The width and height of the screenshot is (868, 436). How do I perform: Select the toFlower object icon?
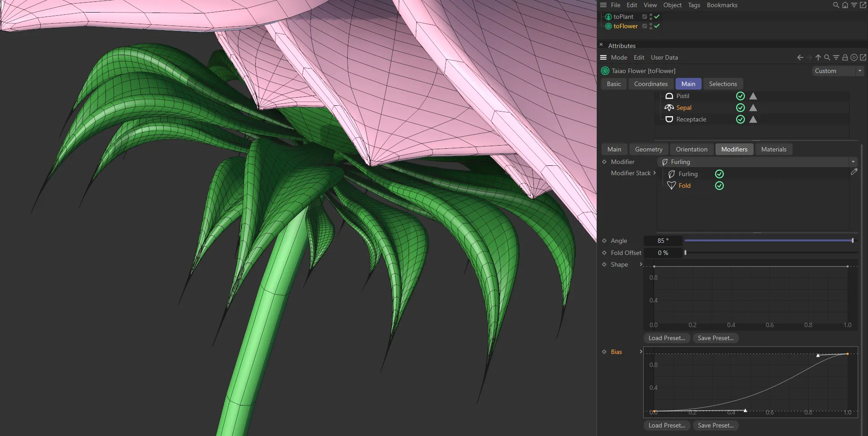pyautogui.click(x=608, y=26)
